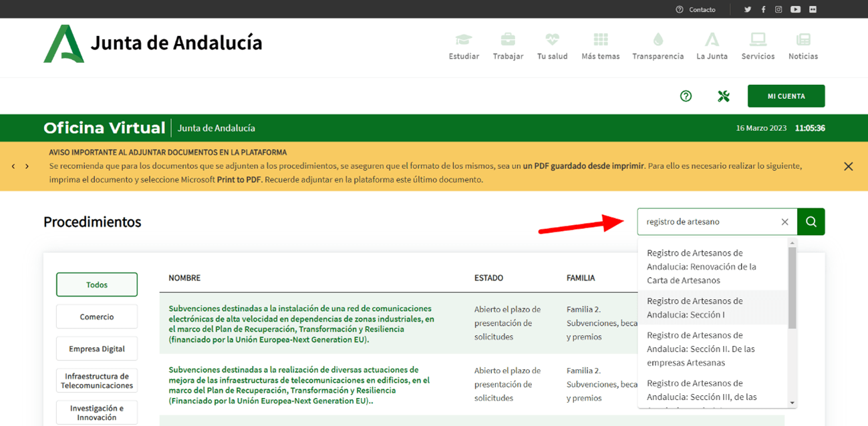Open the Instagram social icon
Screen dimensions: 868x426
click(778, 9)
